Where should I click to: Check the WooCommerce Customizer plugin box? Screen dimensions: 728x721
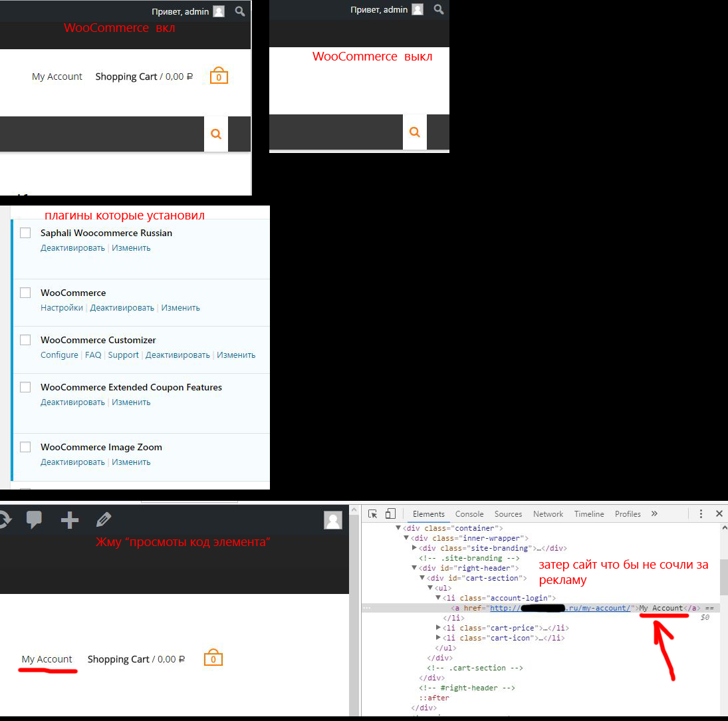[x=25, y=340]
